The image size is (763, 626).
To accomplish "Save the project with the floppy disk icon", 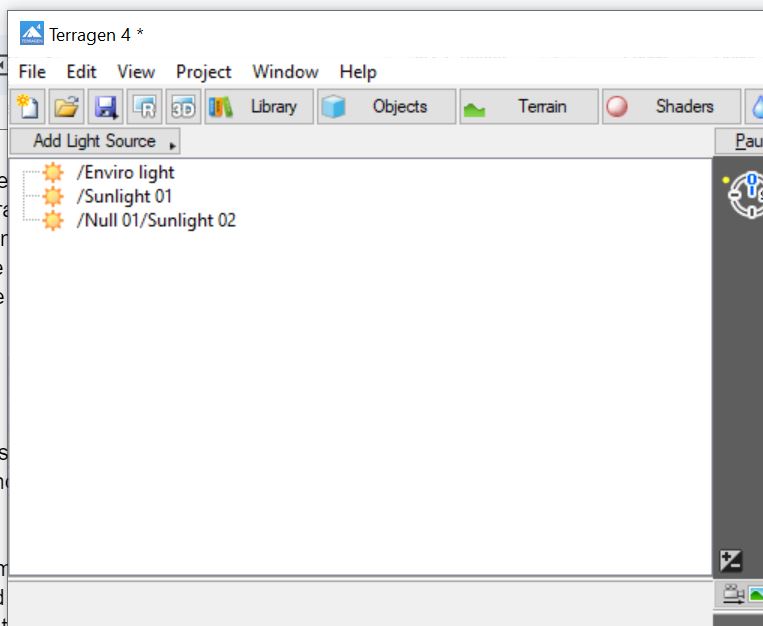I will click(x=106, y=107).
